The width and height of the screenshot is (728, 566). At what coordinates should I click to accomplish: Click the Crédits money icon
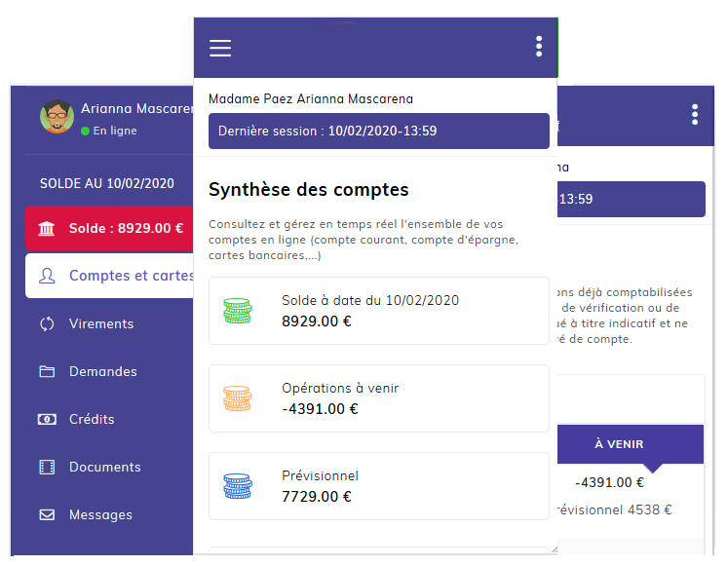(47, 419)
